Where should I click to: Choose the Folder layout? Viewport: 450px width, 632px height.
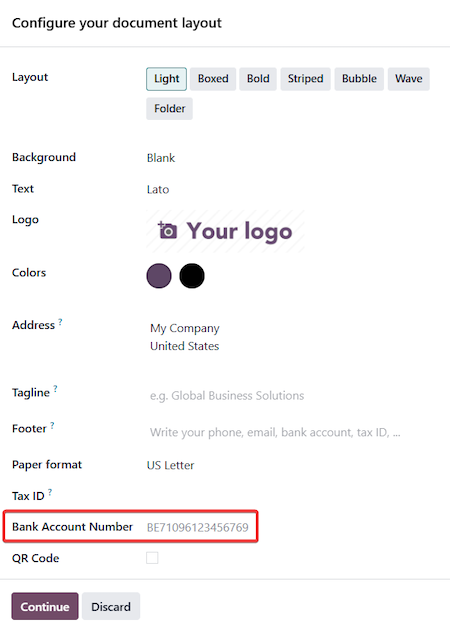click(x=169, y=109)
